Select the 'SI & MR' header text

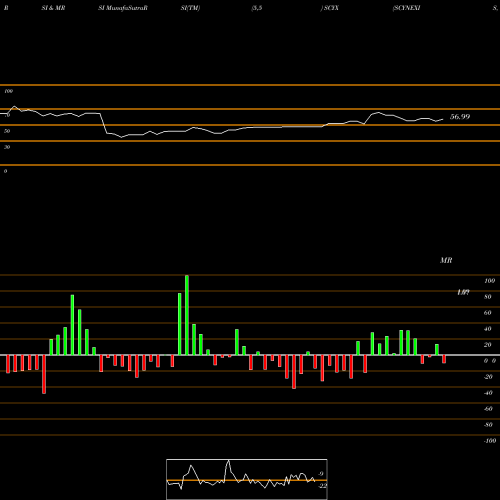53,8
